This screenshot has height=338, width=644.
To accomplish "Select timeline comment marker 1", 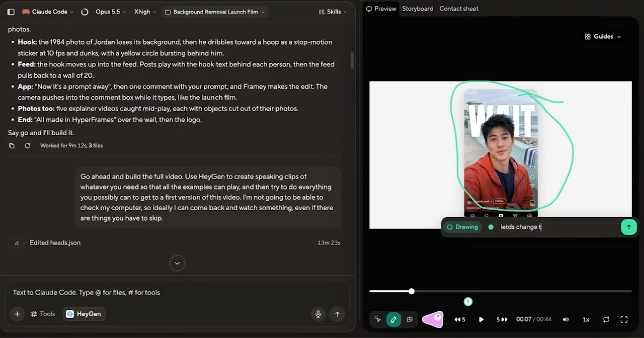I will pos(468,302).
